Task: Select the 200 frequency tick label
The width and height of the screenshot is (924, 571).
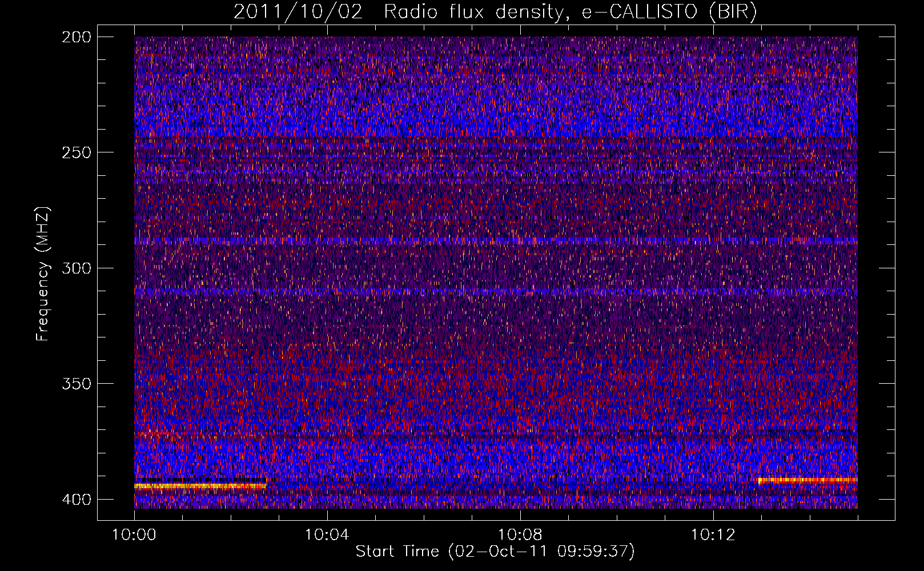Action: coord(76,37)
